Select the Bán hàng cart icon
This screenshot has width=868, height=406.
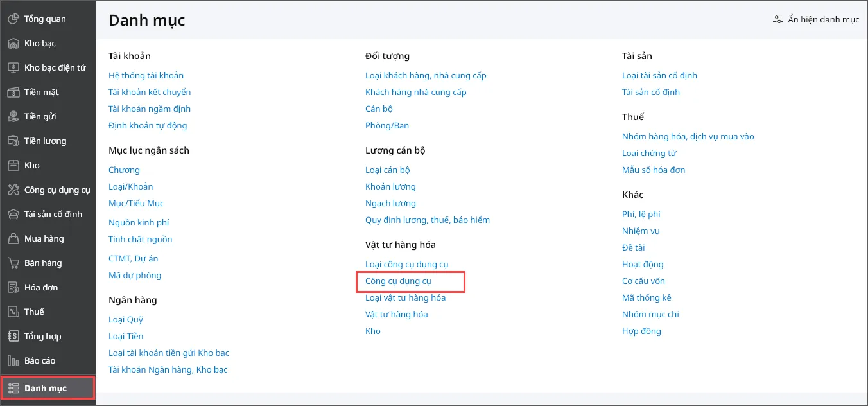pos(13,263)
